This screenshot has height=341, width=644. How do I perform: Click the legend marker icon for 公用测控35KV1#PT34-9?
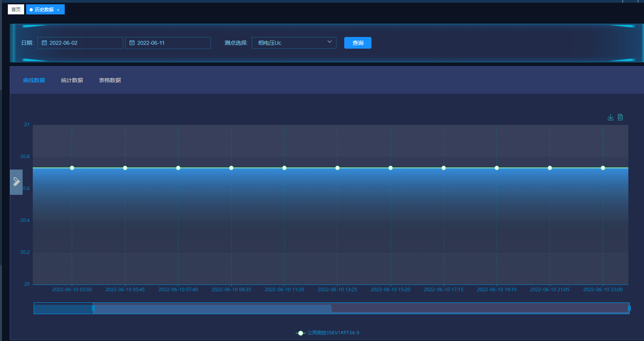tap(300, 333)
